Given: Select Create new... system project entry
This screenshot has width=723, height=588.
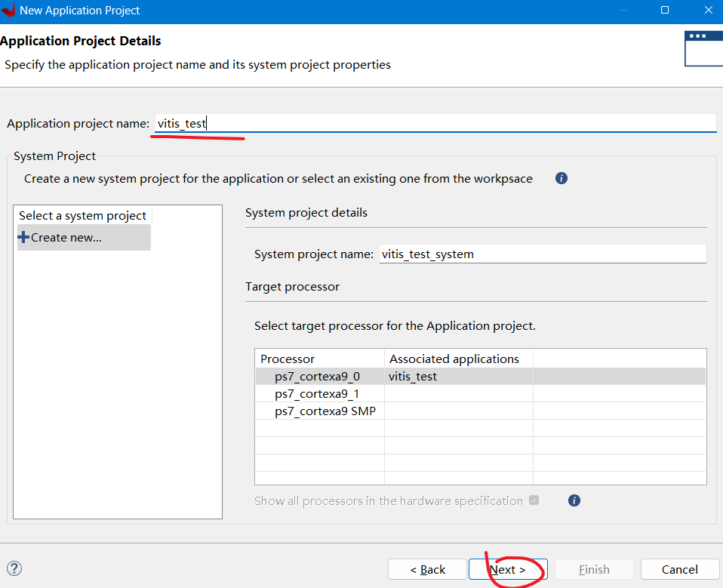Looking at the screenshot, I should coord(66,237).
